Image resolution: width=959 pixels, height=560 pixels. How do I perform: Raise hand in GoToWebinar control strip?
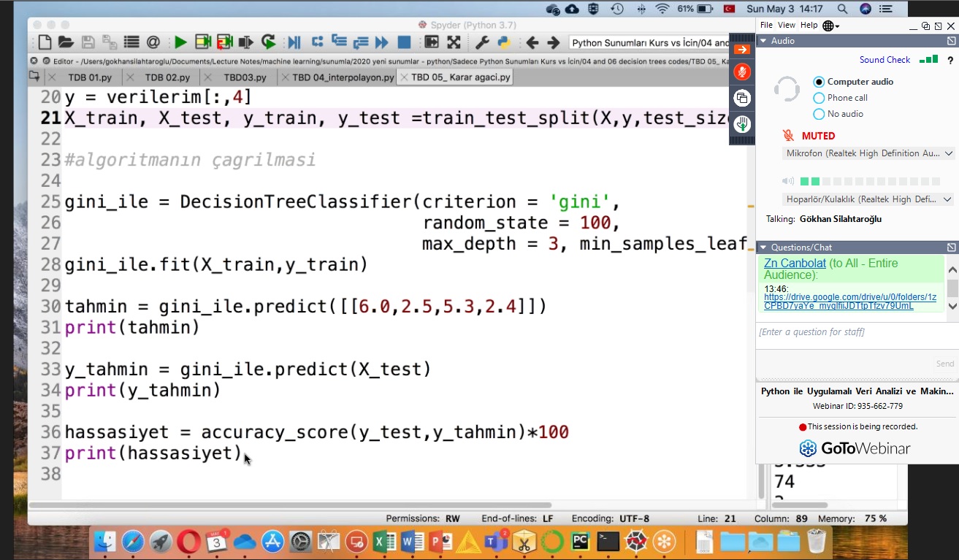tap(741, 124)
